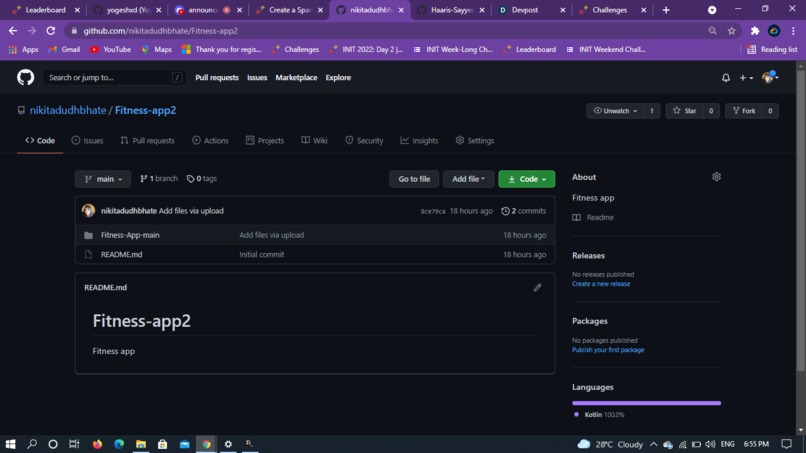Image resolution: width=806 pixels, height=453 pixels.
Task: Open the Windows notification center
Action: click(786, 444)
